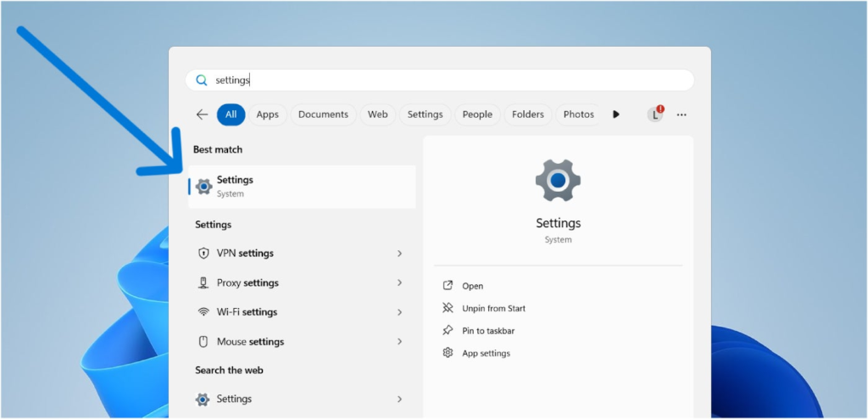Click the Pin to taskbar pin icon
868x419 pixels.
448,330
